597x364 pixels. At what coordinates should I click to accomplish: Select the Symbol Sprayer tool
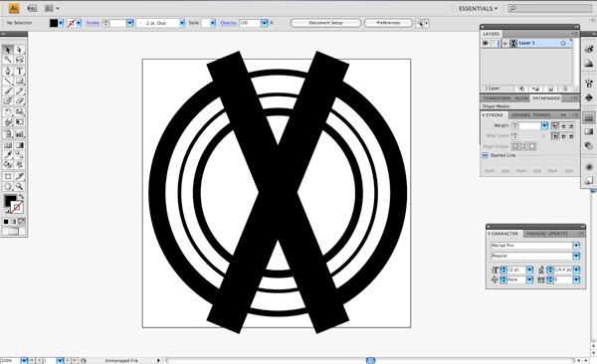point(8,133)
